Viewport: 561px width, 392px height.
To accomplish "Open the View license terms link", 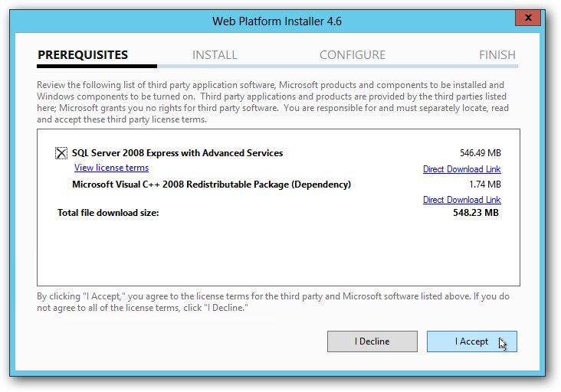I will [111, 168].
